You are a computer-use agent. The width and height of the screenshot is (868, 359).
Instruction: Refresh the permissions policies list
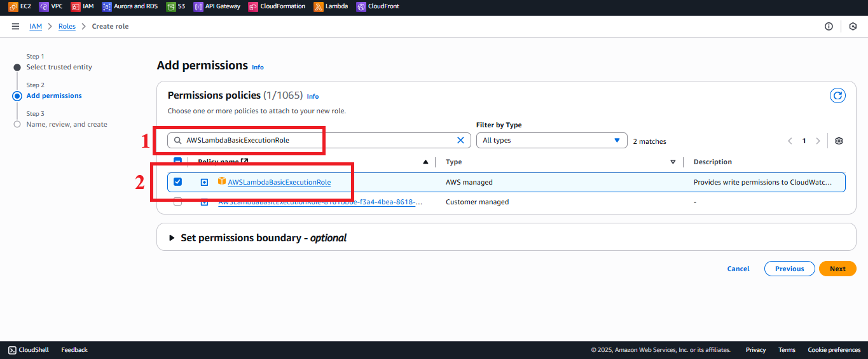point(837,95)
